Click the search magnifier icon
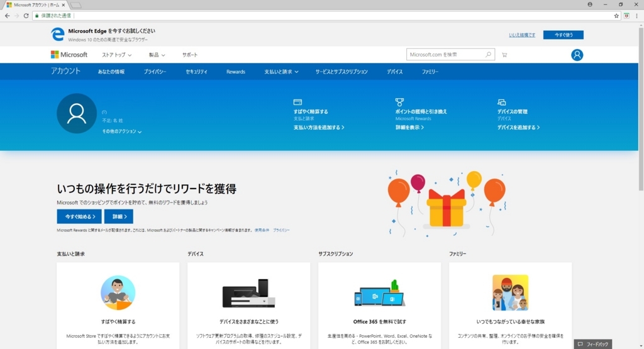This screenshot has height=349, width=644. pyautogui.click(x=488, y=55)
